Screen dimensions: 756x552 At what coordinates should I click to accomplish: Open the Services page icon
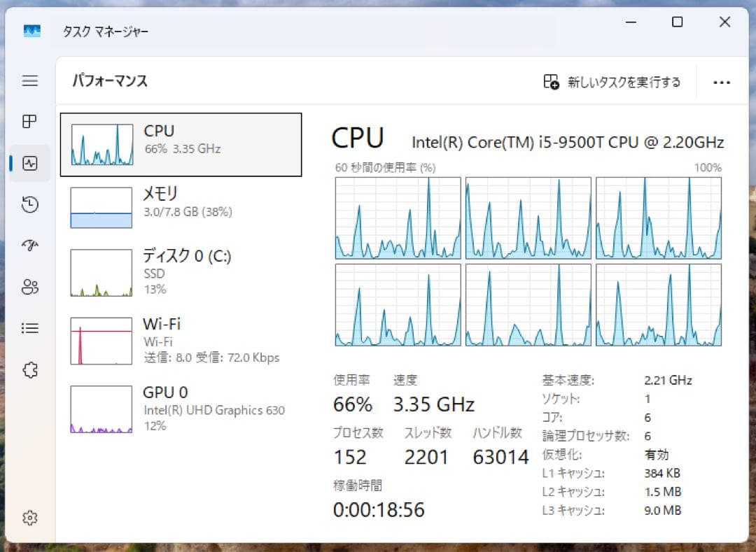coord(29,370)
